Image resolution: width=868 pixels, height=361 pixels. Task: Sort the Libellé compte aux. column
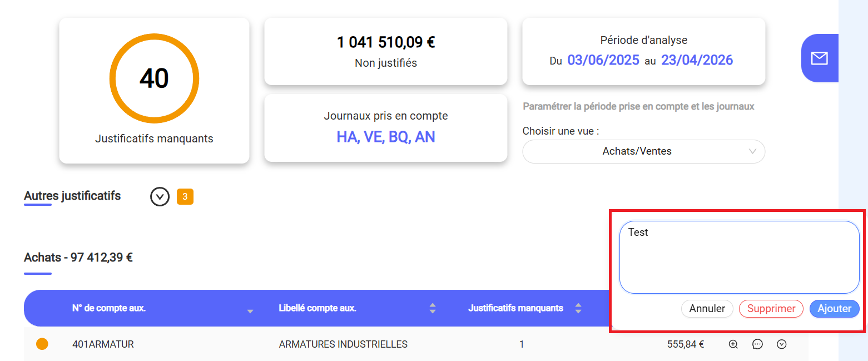(x=433, y=308)
